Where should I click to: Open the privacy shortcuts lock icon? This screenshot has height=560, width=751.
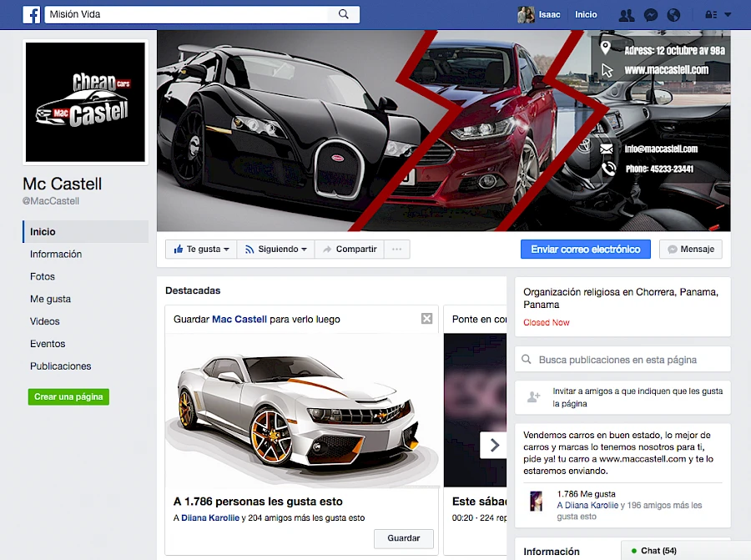click(x=711, y=15)
